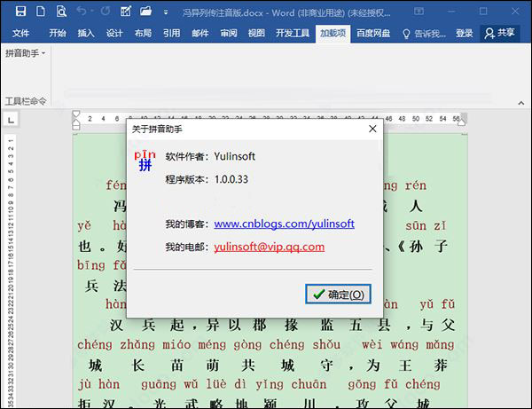532x409 pixels.
Task: Open the 开发工具 ribbon tab
Action: tap(293, 33)
